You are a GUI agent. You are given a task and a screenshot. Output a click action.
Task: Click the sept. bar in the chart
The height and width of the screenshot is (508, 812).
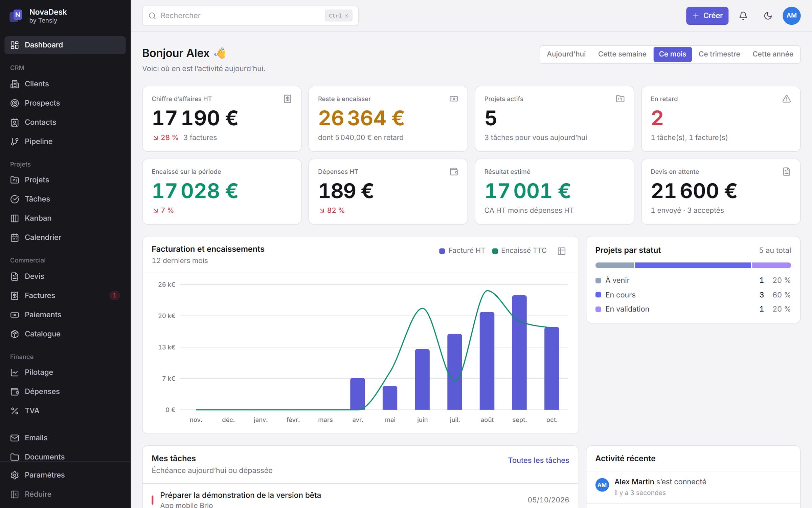(519, 353)
